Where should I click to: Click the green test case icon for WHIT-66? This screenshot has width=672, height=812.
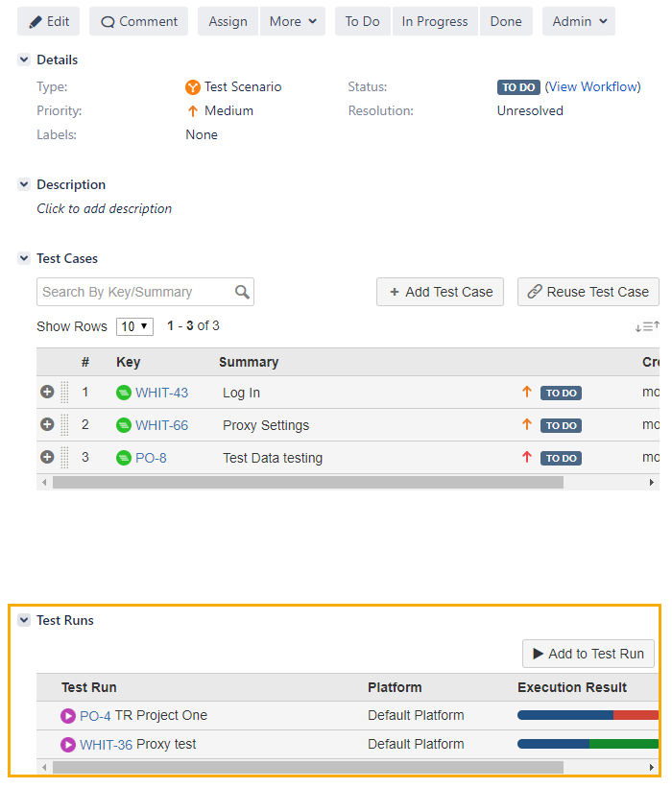[x=124, y=426]
